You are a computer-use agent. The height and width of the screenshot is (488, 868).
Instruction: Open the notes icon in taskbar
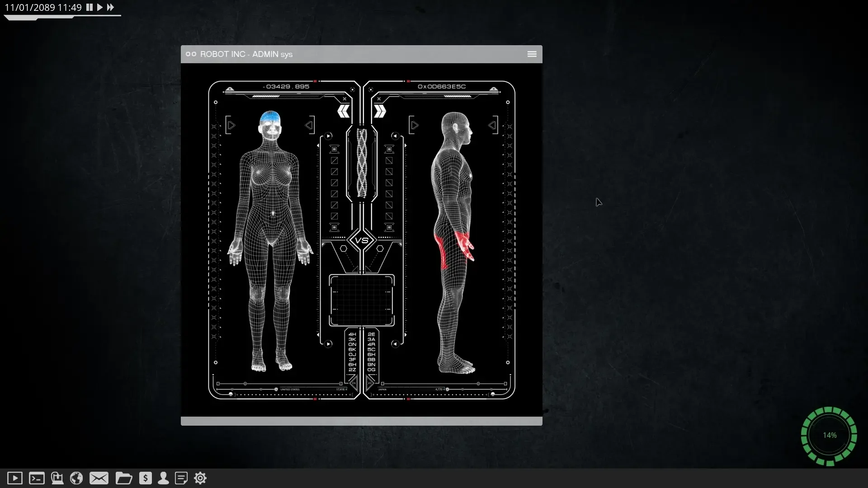[181, 478]
